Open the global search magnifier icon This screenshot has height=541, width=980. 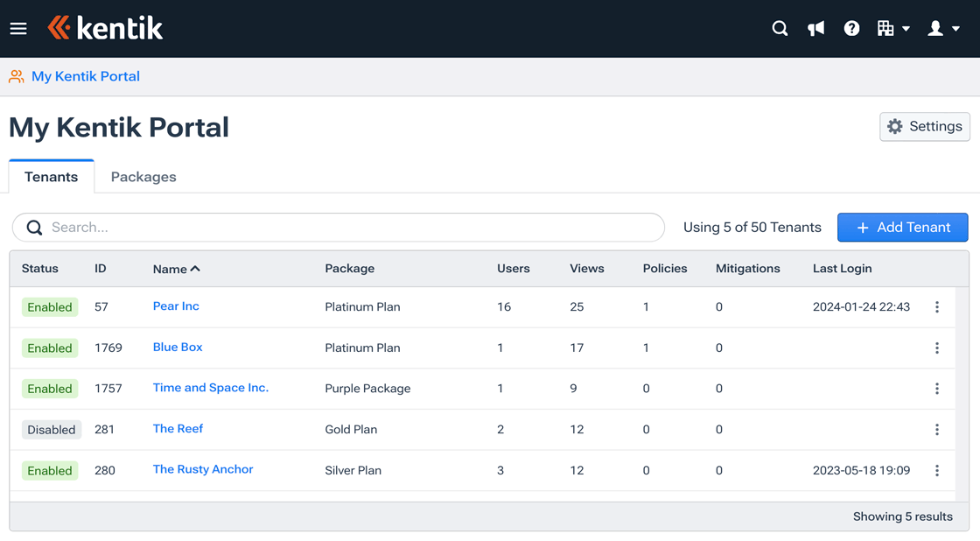point(780,27)
